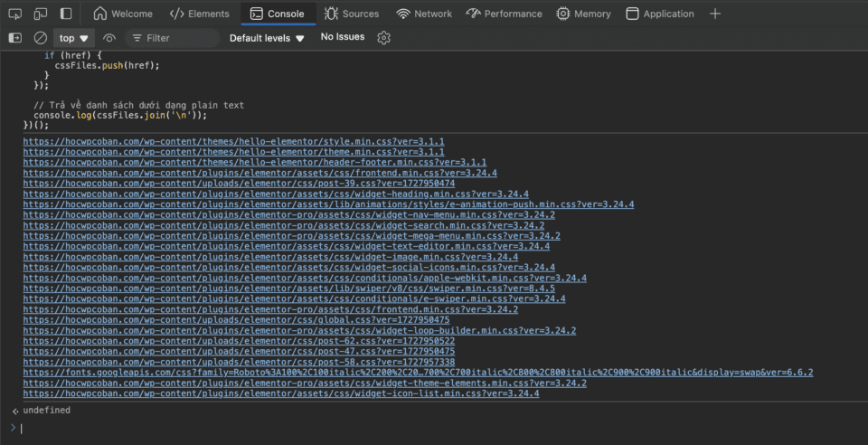The width and height of the screenshot is (868, 445).
Task: Add a new tool with plus icon
Action: coord(715,14)
